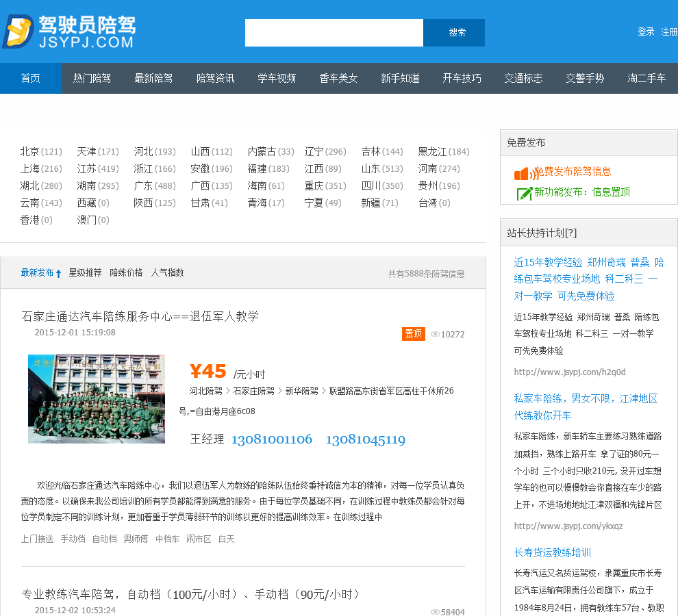
Task: Click 免费发布陪驾信息 link
Action: 573,172
